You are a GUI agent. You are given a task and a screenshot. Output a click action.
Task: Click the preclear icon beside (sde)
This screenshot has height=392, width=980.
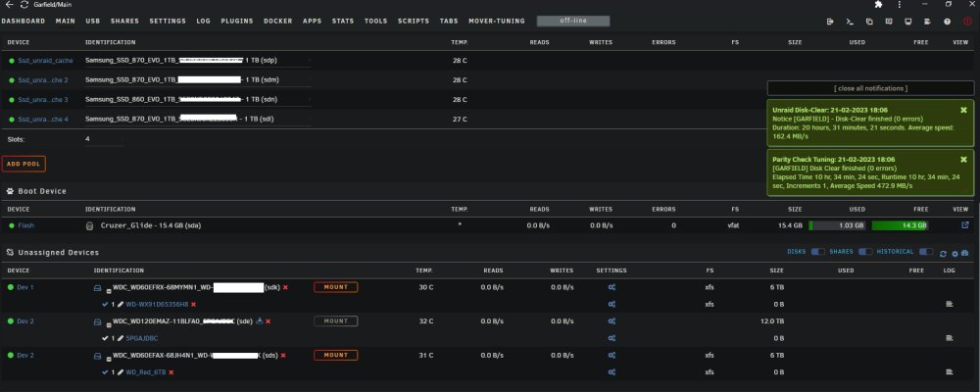(x=260, y=320)
